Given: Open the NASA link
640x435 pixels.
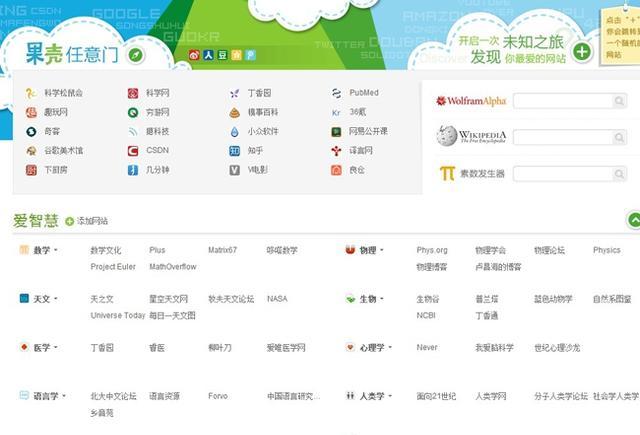Looking at the screenshot, I should coord(277,299).
